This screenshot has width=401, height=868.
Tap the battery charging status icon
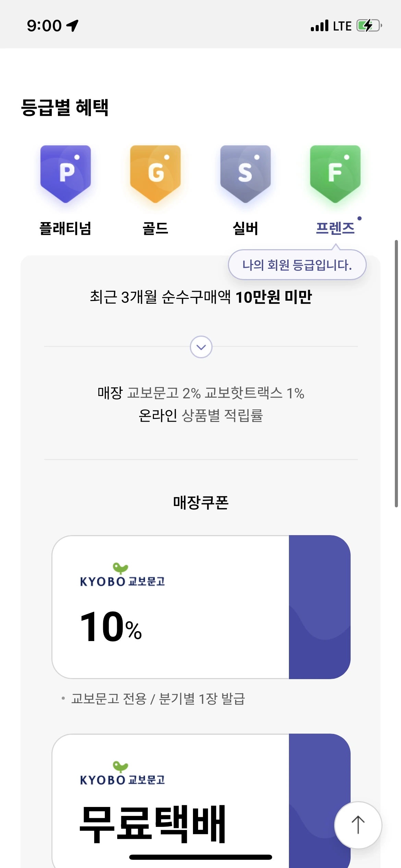(369, 26)
